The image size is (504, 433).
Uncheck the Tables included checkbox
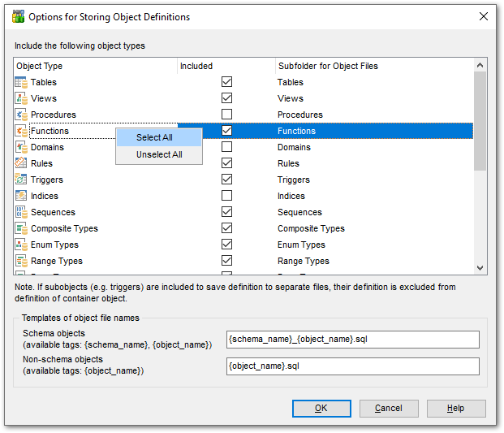point(226,82)
